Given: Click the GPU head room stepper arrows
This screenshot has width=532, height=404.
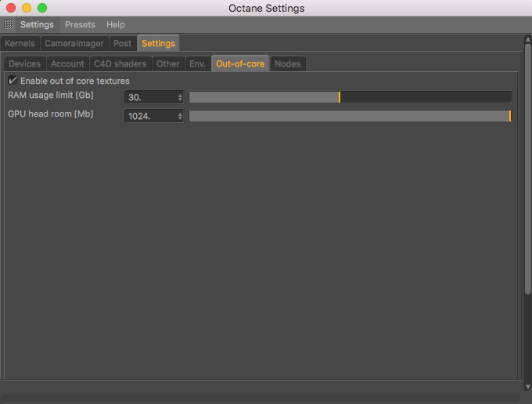Looking at the screenshot, I should point(180,116).
